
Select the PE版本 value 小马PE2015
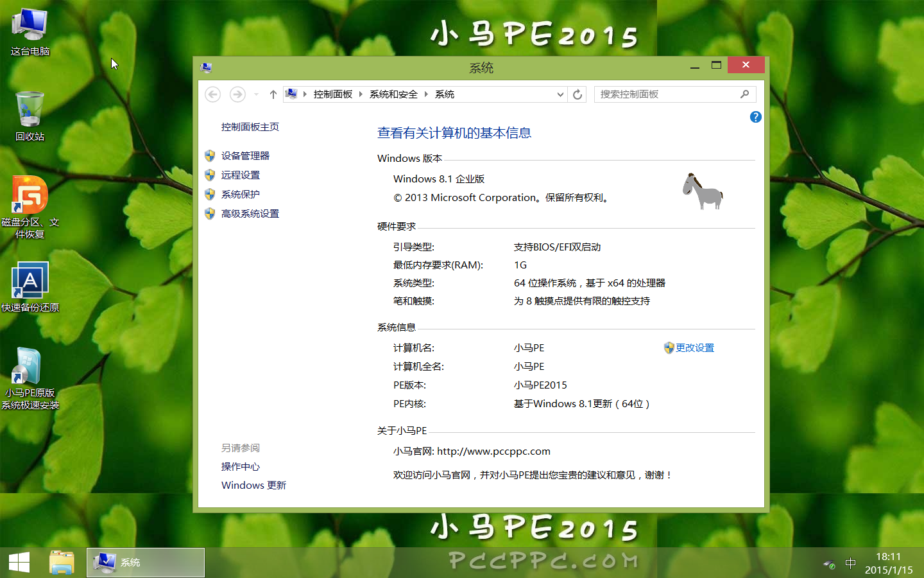tap(540, 385)
